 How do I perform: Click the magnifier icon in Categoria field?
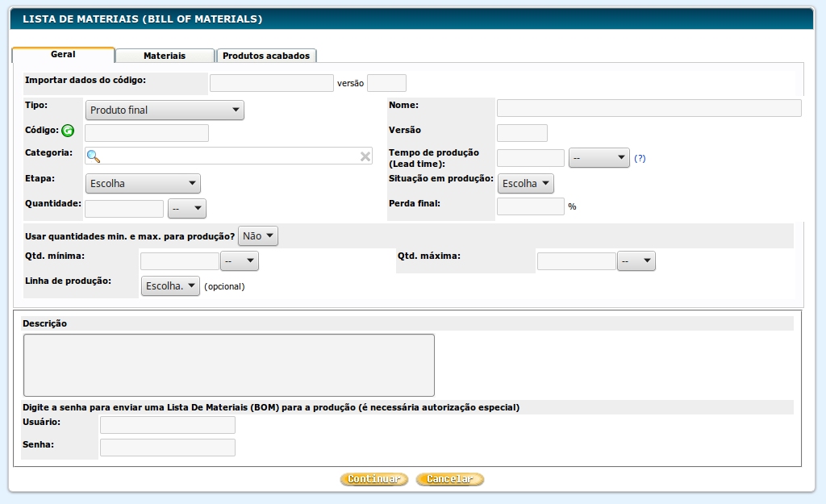(94, 156)
